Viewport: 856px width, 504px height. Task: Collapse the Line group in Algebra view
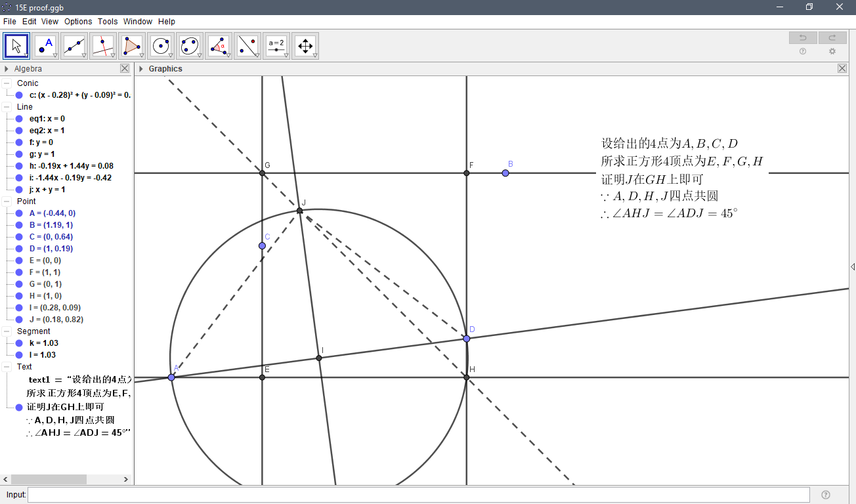pyautogui.click(x=5, y=107)
